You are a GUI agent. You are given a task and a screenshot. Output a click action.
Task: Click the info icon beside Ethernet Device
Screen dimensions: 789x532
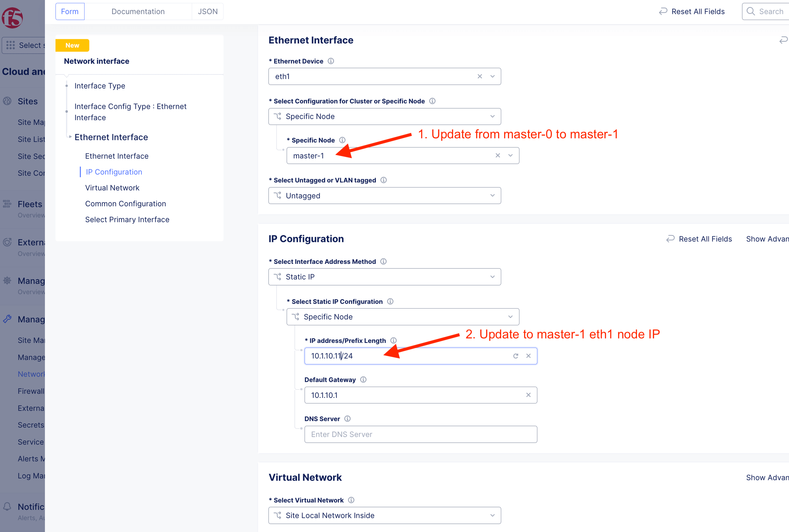click(x=331, y=61)
